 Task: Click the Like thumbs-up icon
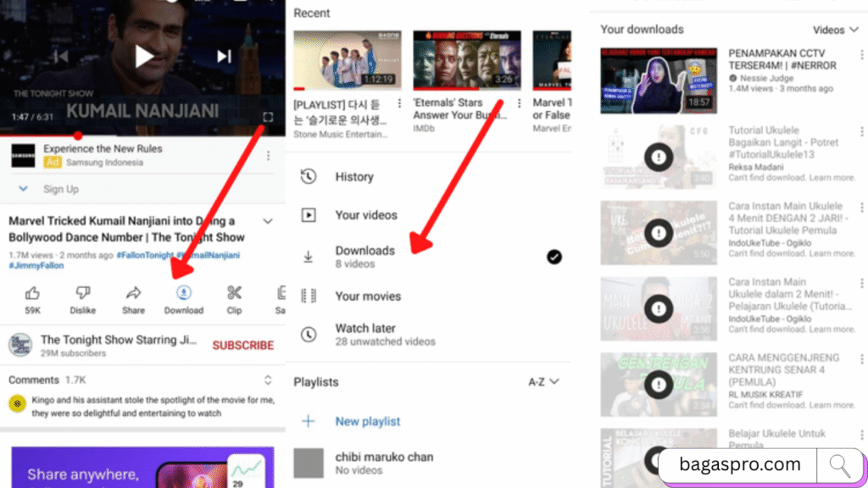[x=32, y=293]
